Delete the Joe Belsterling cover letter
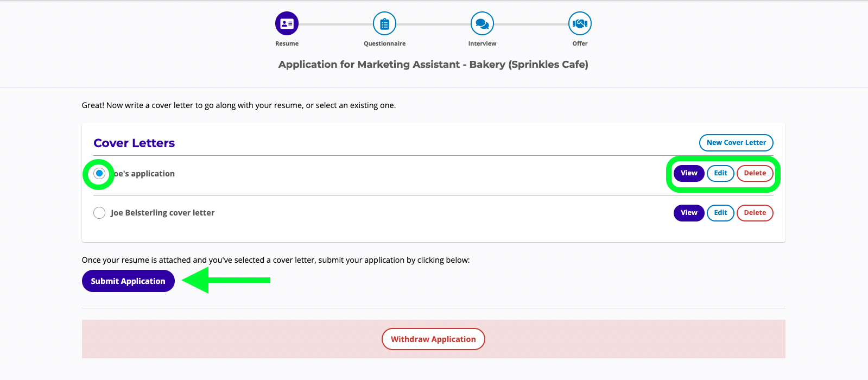 click(x=755, y=213)
